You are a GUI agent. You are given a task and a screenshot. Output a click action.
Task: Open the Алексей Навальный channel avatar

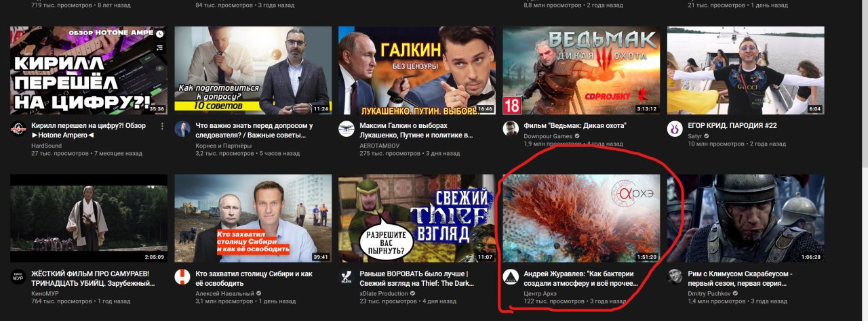tap(182, 277)
